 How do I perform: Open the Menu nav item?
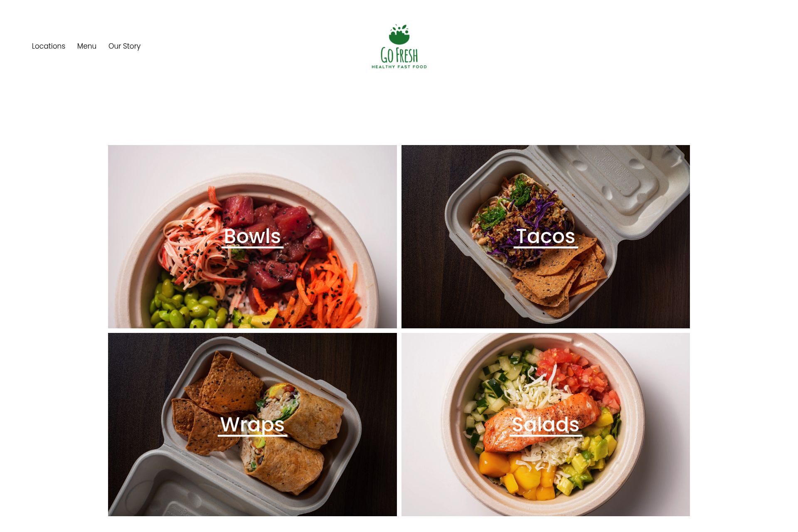click(87, 46)
